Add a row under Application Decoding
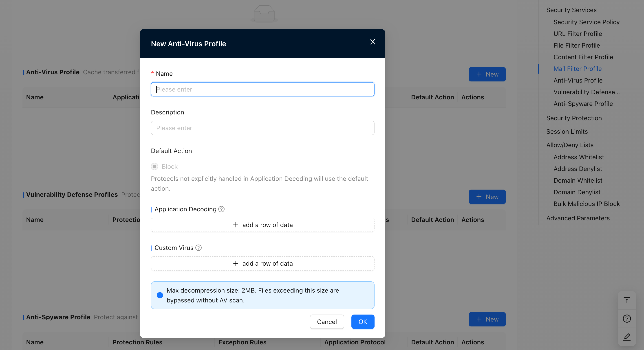This screenshot has height=350, width=644. (262, 225)
